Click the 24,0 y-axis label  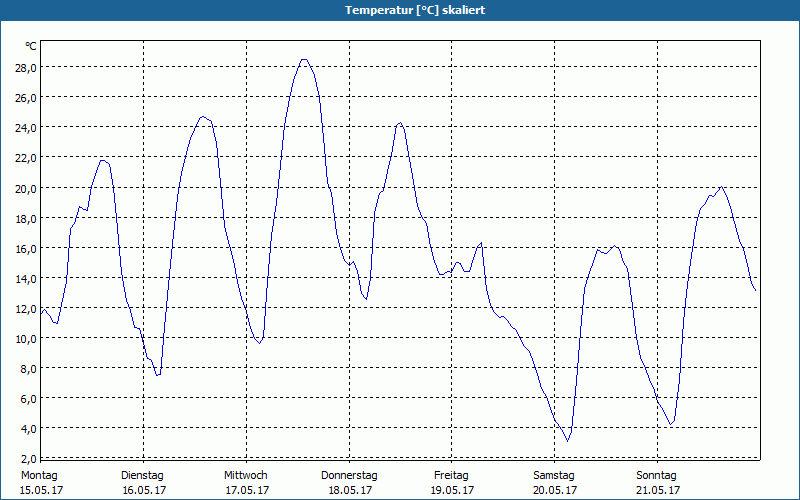tap(25, 128)
